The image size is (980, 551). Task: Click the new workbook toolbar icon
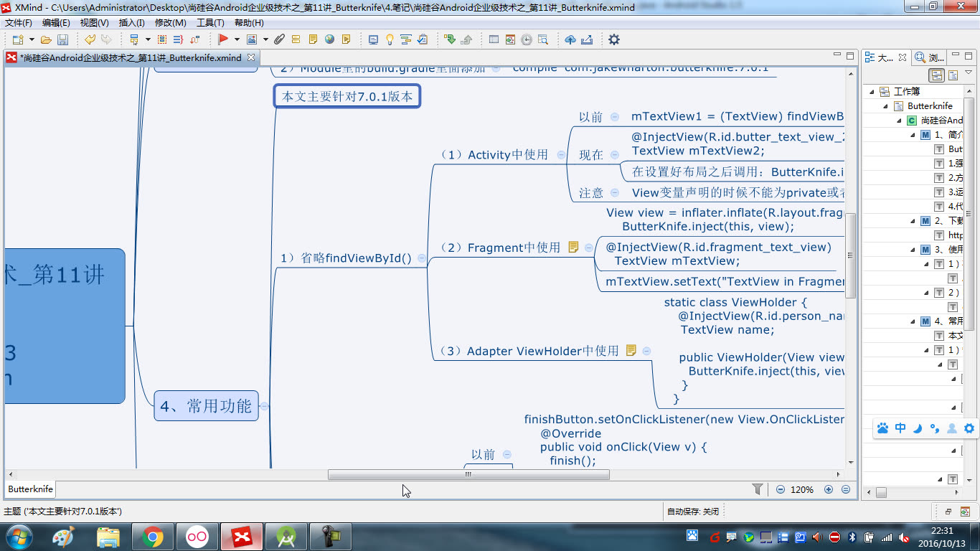coord(18,39)
